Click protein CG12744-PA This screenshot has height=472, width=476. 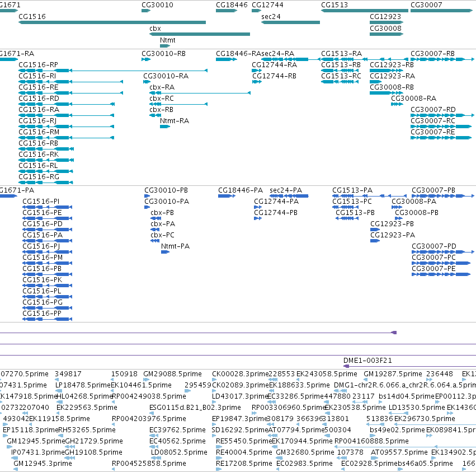pos(276,202)
